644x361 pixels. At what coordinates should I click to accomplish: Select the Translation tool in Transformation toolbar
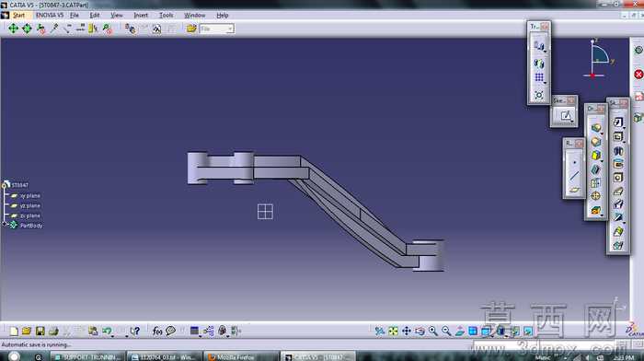click(x=539, y=46)
